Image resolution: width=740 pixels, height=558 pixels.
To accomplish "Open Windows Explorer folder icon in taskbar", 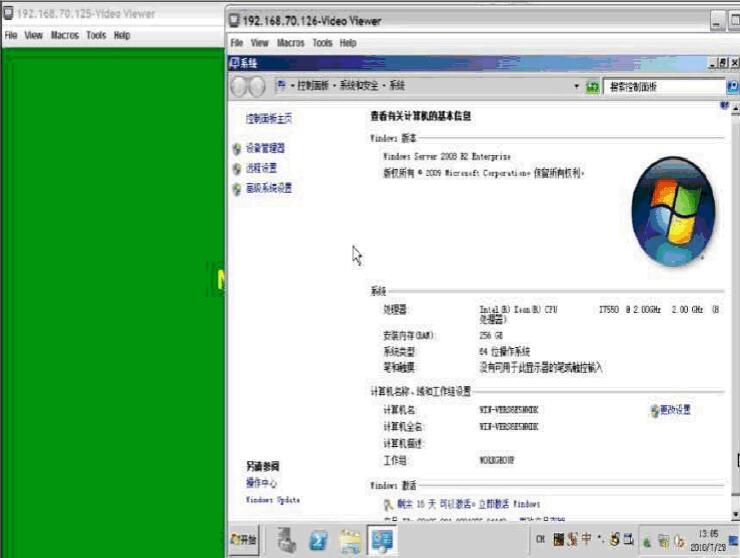I will click(x=350, y=540).
